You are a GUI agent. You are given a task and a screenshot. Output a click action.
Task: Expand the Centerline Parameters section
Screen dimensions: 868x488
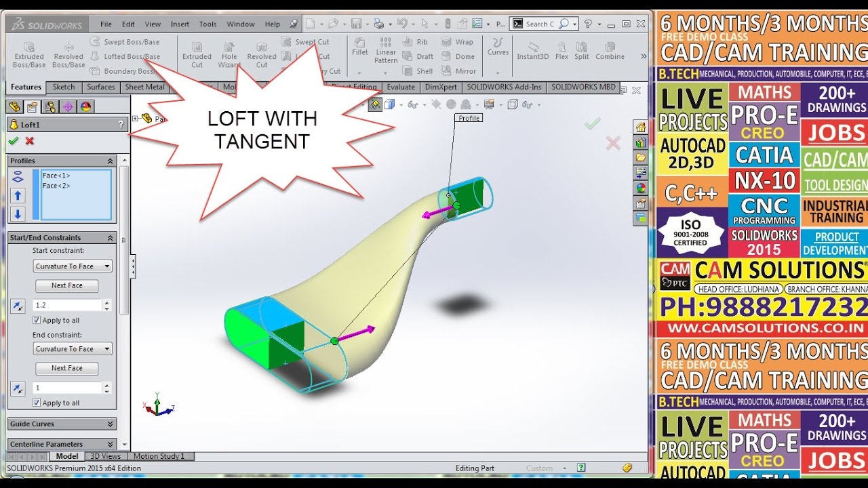coord(110,445)
